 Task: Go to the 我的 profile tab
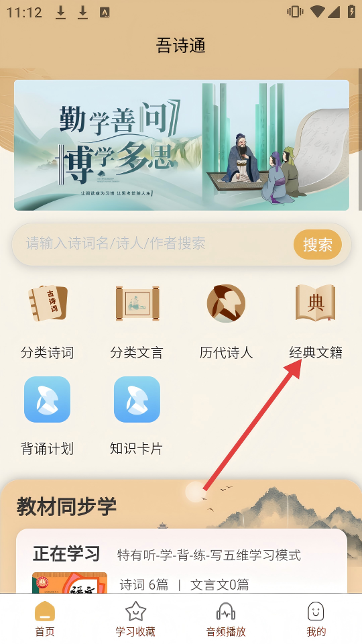[316, 619]
